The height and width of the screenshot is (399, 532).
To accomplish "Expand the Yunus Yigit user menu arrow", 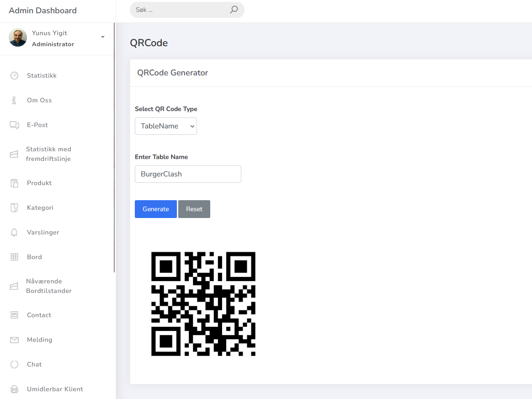I will tap(103, 37).
